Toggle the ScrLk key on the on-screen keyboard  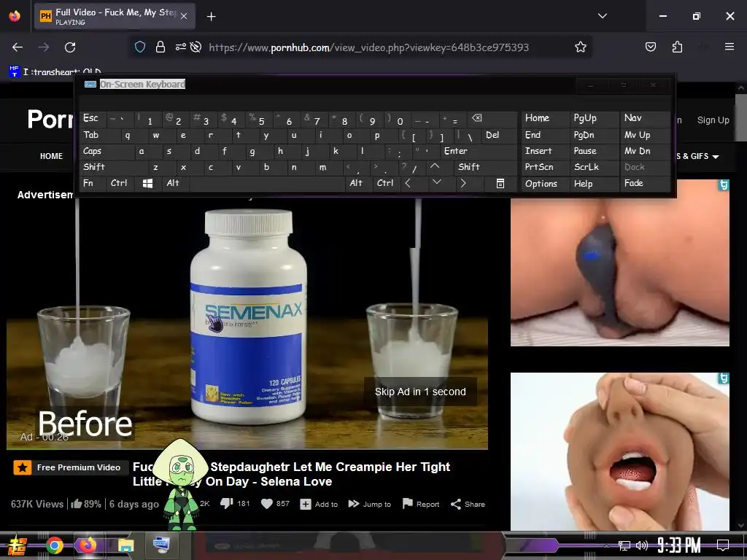594,167
